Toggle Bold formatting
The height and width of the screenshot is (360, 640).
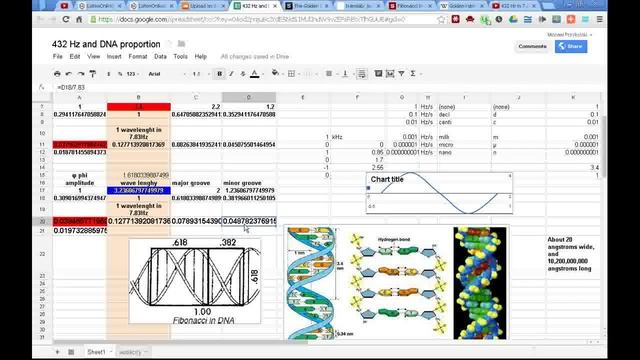220,74
